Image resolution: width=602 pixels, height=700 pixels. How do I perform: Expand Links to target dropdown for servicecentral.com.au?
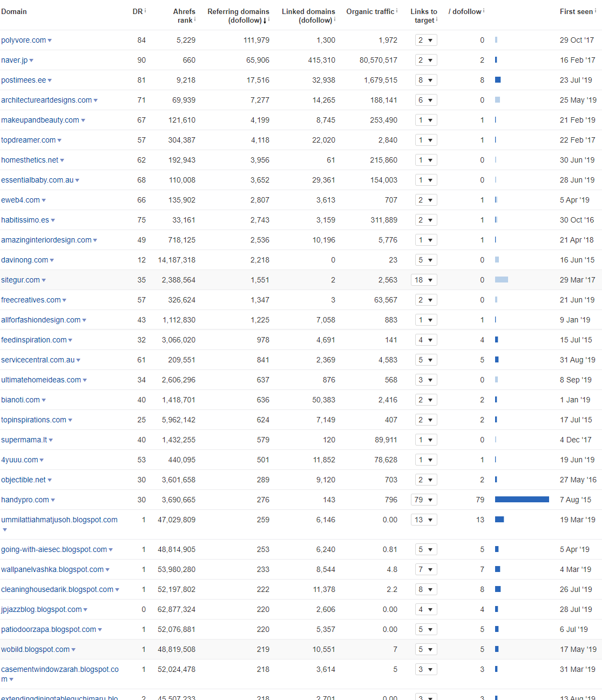426,360
